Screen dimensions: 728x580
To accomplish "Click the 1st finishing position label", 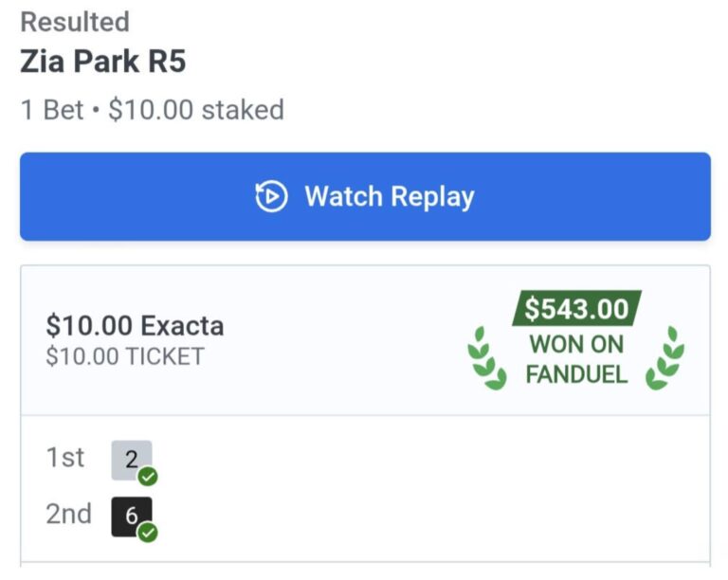I will click(65, 458).
